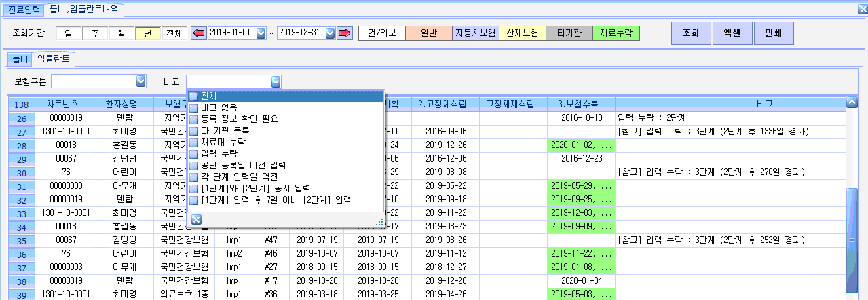Click the right red arrow next-period icon

[345, 33]
